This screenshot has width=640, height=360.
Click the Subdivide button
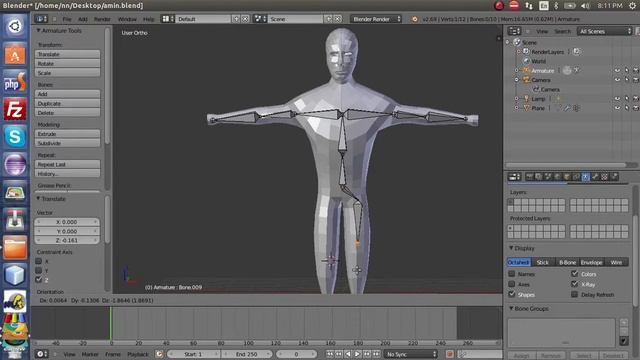67,143
